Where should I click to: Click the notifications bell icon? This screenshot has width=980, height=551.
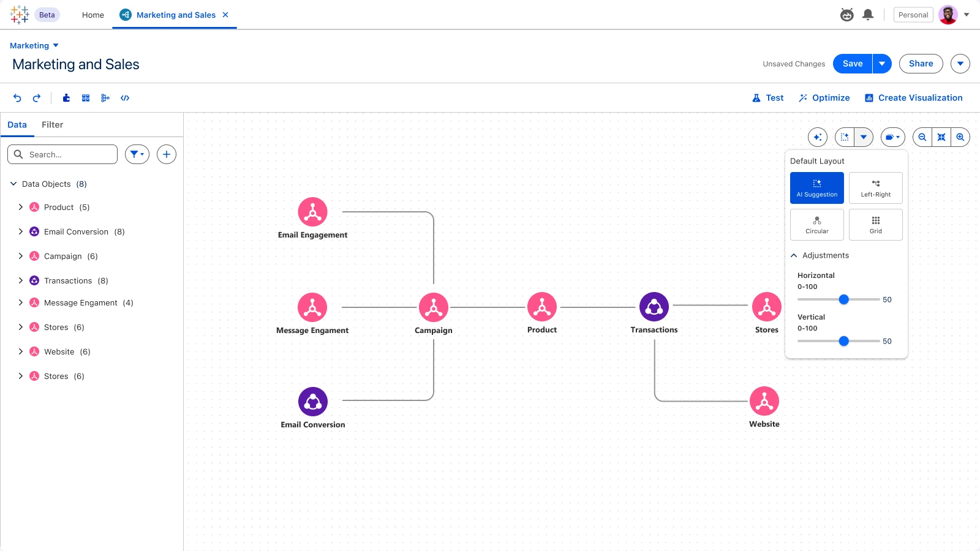click(x=868, y=15)
